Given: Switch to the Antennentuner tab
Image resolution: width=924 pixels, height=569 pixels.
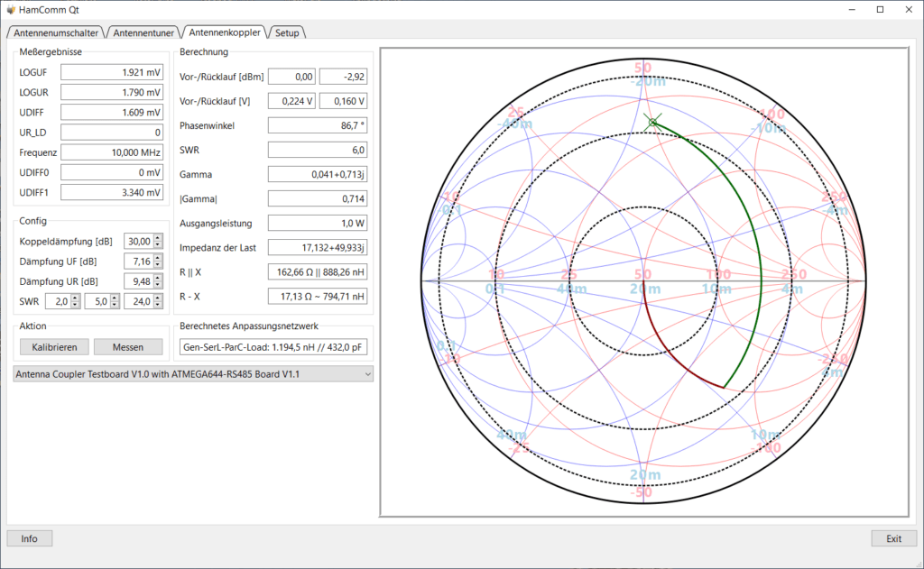Looking at the screenshot, I should tap(143, 33).
